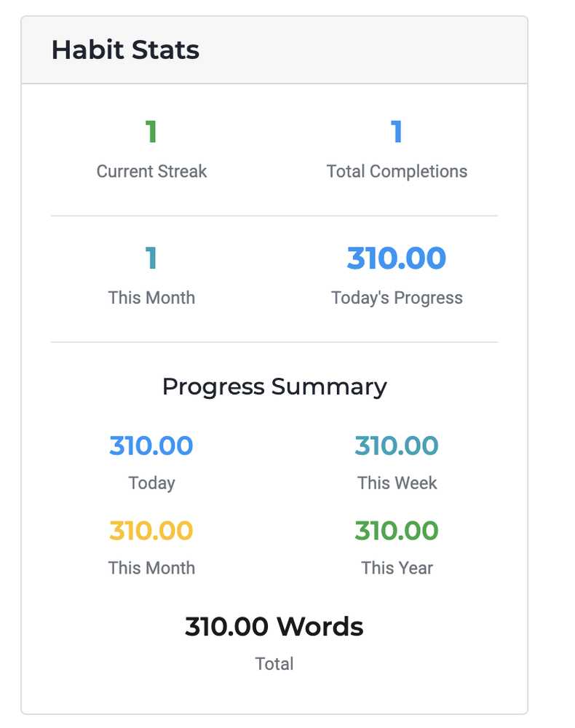The image size is (575, 728).
Task: Click the teal number above the upper This Month label
Action: click(x=151, y=258)
